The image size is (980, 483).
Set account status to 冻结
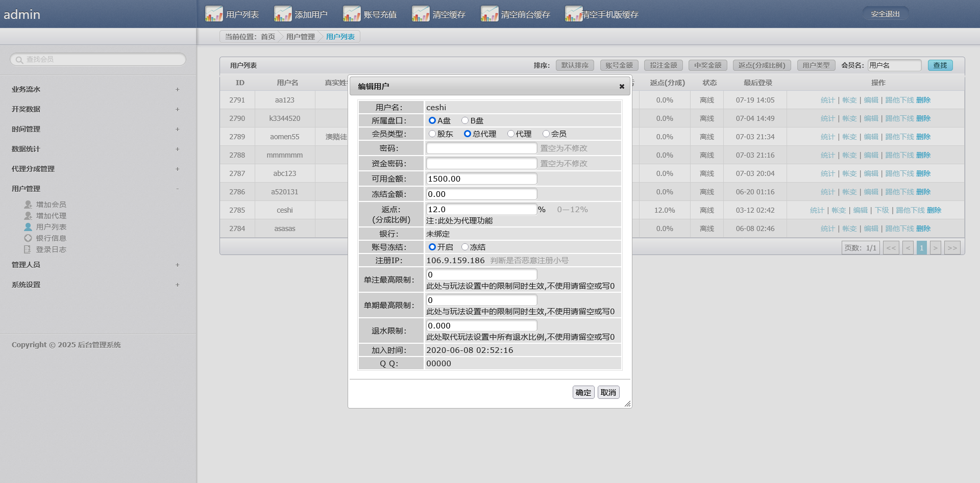[464, 247]
